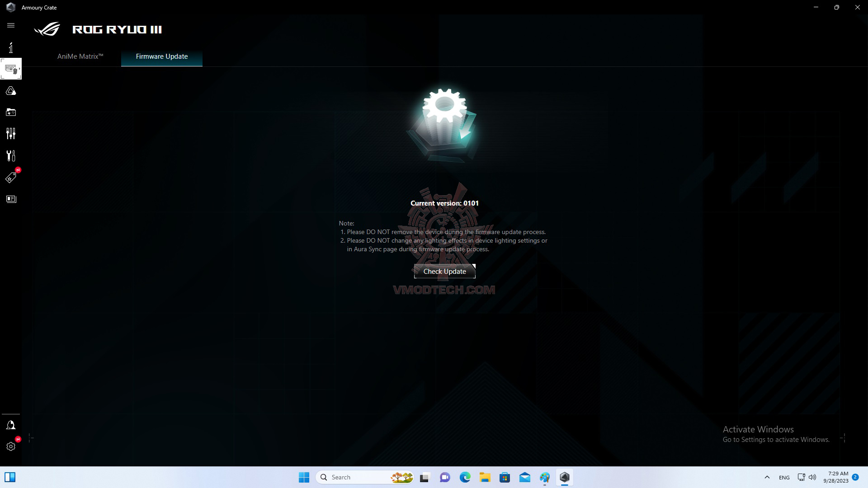Image resolution: width=868 pixels, height=488 pixels.
Task: Open Scenario Profiles sliders icon
Action: [x=11, y=134]
